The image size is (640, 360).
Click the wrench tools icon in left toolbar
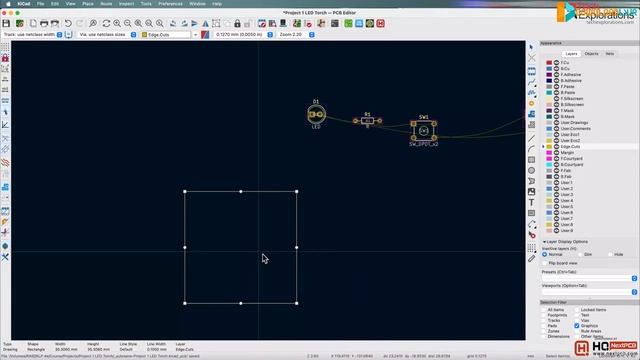point(5,257)
